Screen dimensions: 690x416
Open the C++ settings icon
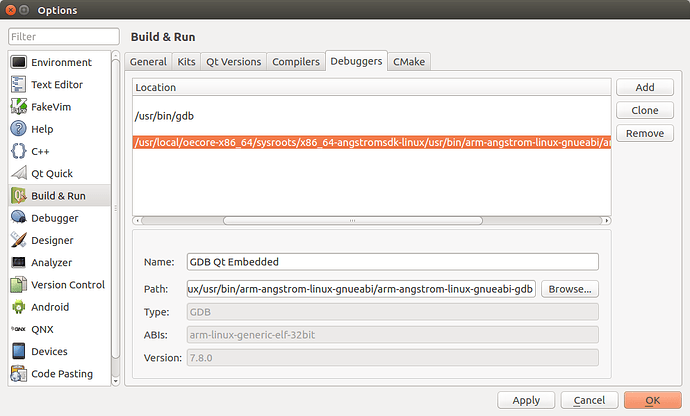click(19, 151)
